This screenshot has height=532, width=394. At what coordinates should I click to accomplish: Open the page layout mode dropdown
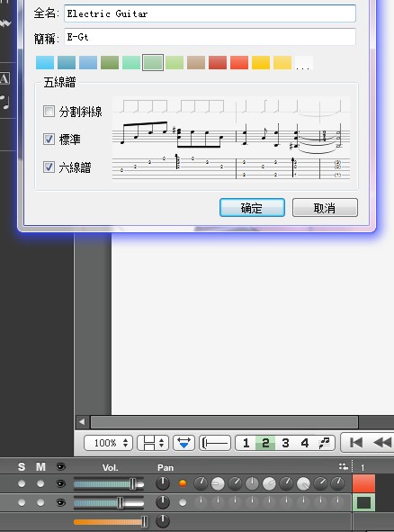point(153,443)
